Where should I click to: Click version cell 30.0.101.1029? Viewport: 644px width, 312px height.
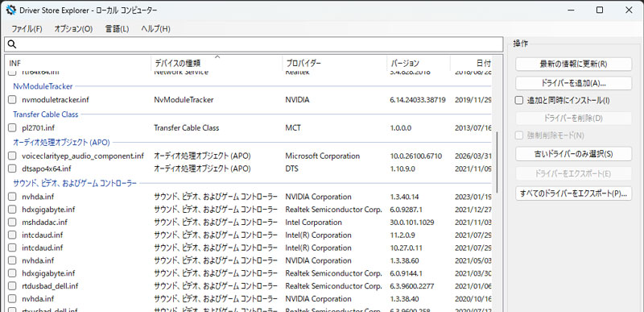[412, 222]
